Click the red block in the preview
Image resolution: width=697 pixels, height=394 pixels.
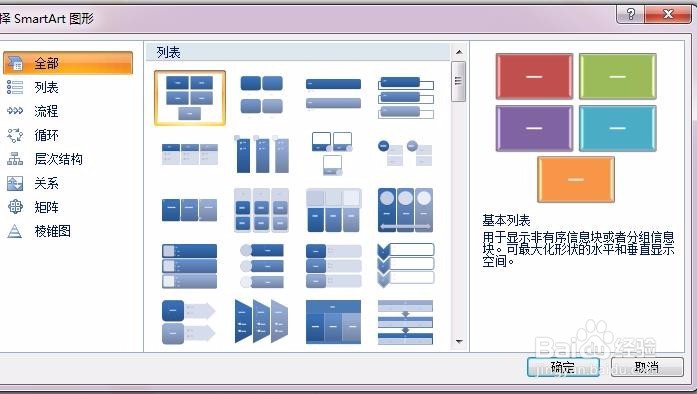[534, 76]
